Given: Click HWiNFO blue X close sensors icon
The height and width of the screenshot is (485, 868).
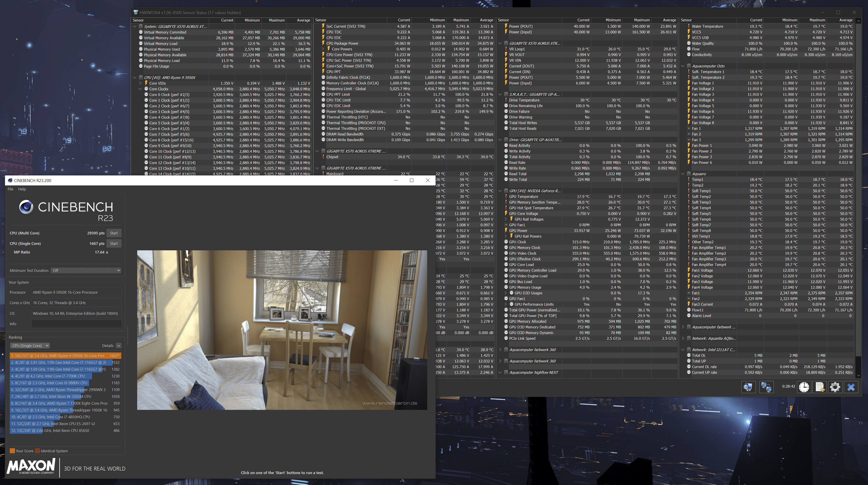Looking at the screenshot, I should [851, 387].
